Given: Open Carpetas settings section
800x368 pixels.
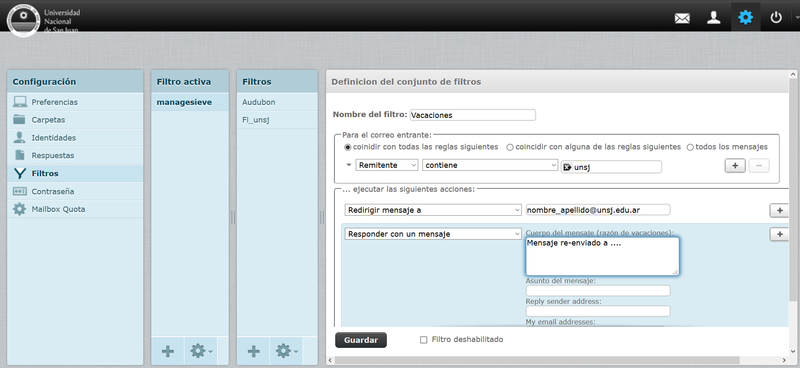Looking at the screenshot, I should [75, 119].
